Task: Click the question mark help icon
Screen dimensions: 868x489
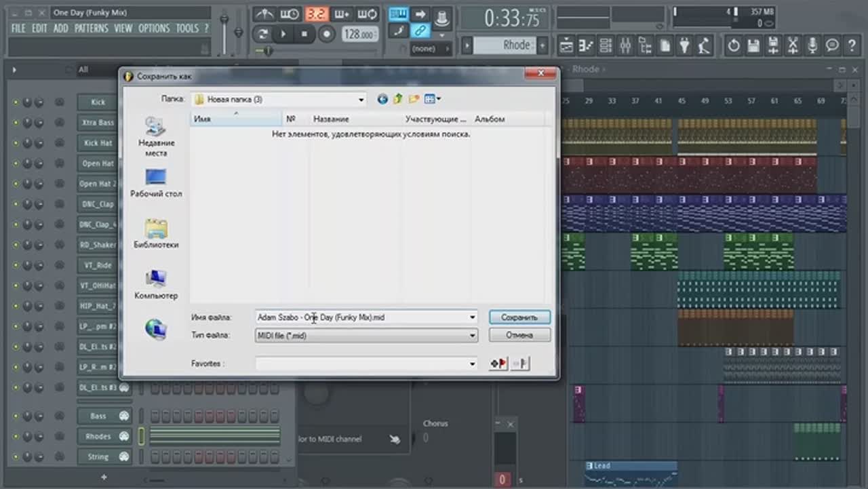Action: (852, 45)
